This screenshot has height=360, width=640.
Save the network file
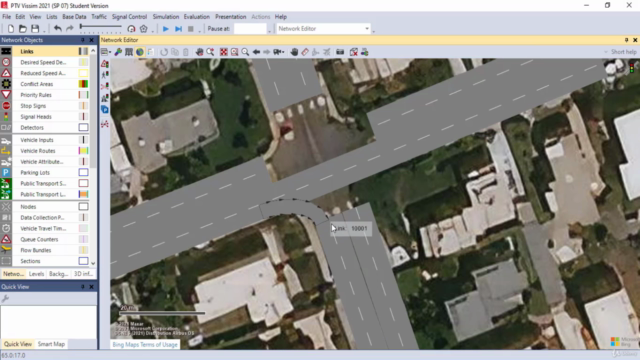pos(35,29)
